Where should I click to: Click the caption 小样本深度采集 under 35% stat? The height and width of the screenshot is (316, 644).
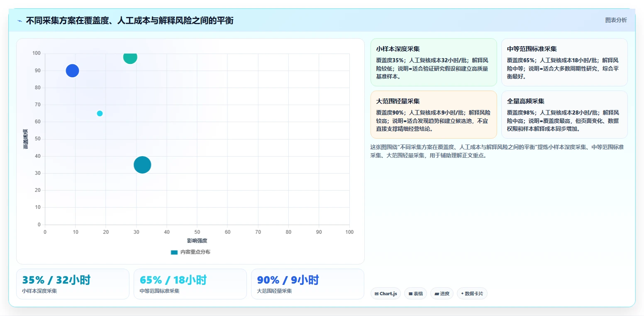[x=39, y=291]
